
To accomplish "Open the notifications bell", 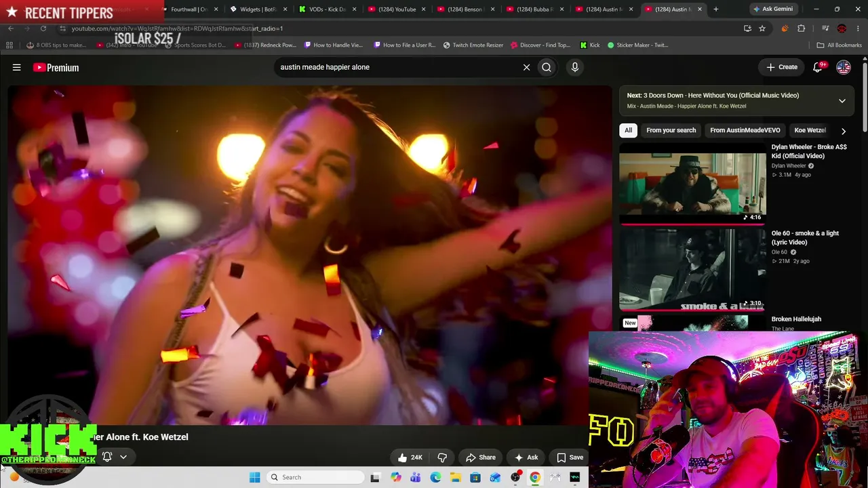I will pyautogui.click(x=818, y=67).
